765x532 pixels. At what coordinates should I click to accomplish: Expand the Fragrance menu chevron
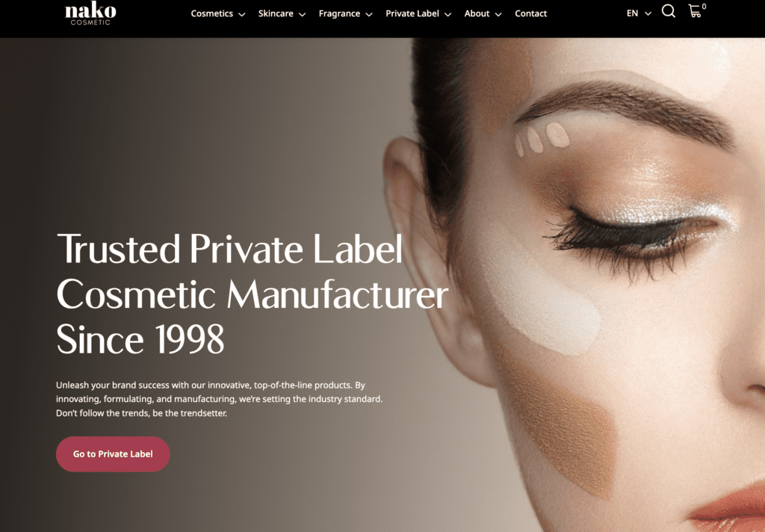369,14
